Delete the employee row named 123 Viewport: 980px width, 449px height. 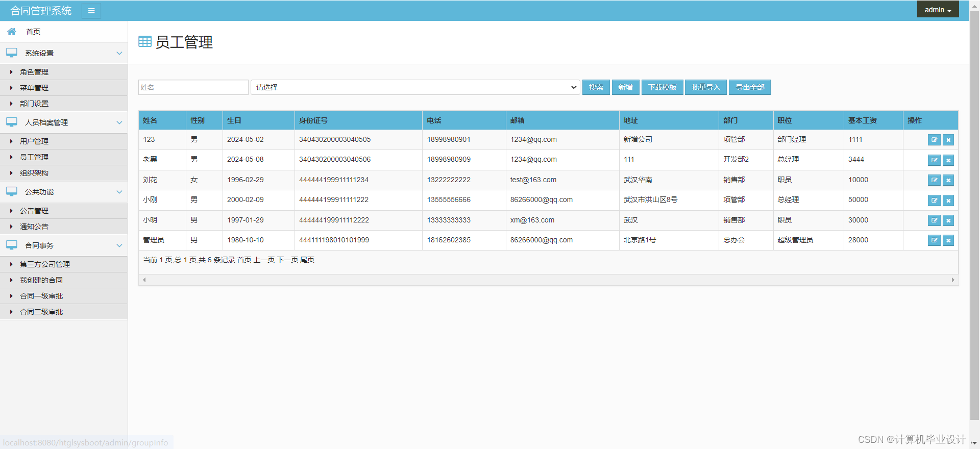tap(948, 140)
